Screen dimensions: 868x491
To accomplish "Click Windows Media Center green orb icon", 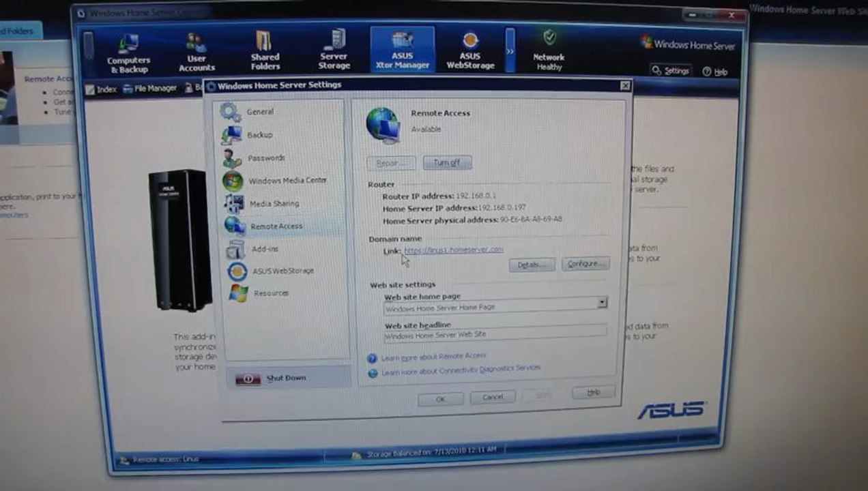I will 233,181.
